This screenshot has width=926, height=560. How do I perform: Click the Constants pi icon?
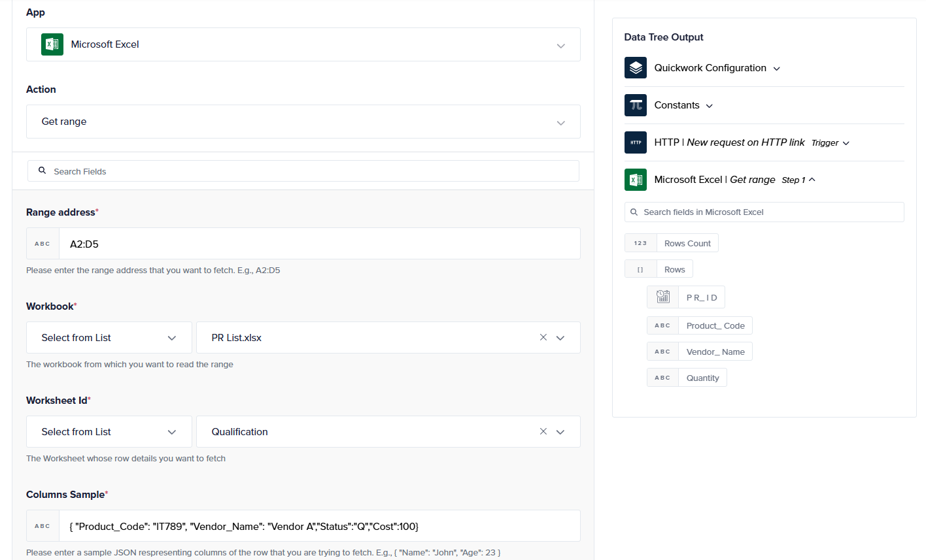coord(636,105)
